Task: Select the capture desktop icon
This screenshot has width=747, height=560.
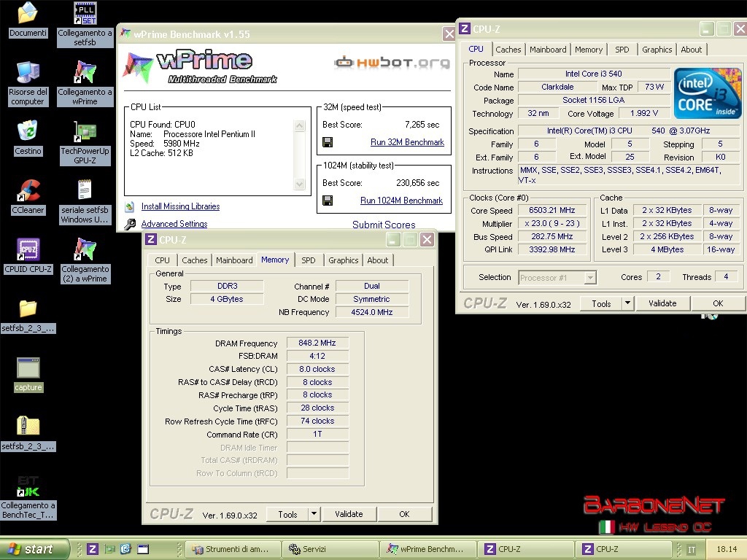Action: [28, 368]
